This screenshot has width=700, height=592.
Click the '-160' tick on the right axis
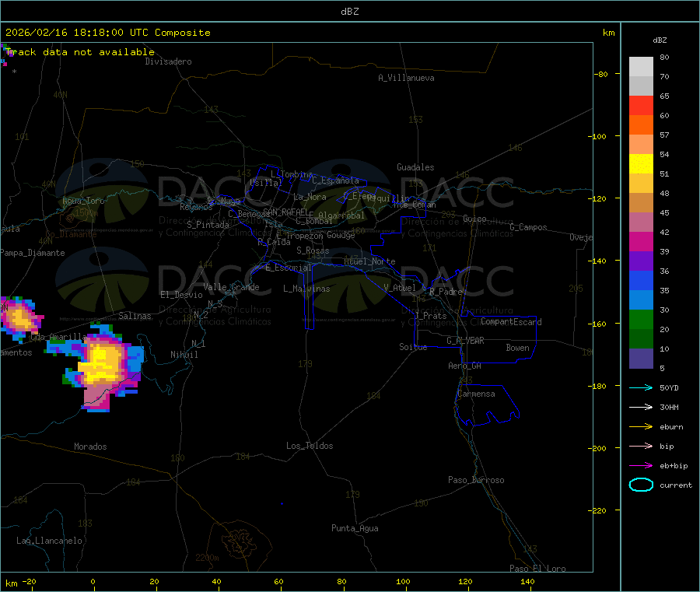click(598, 324)
